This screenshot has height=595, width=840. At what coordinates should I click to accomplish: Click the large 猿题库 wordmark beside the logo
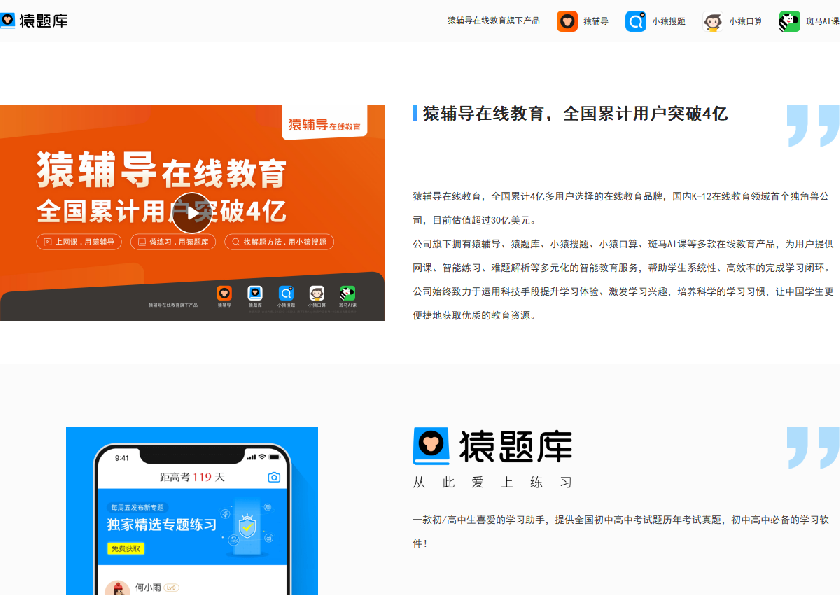515,446
